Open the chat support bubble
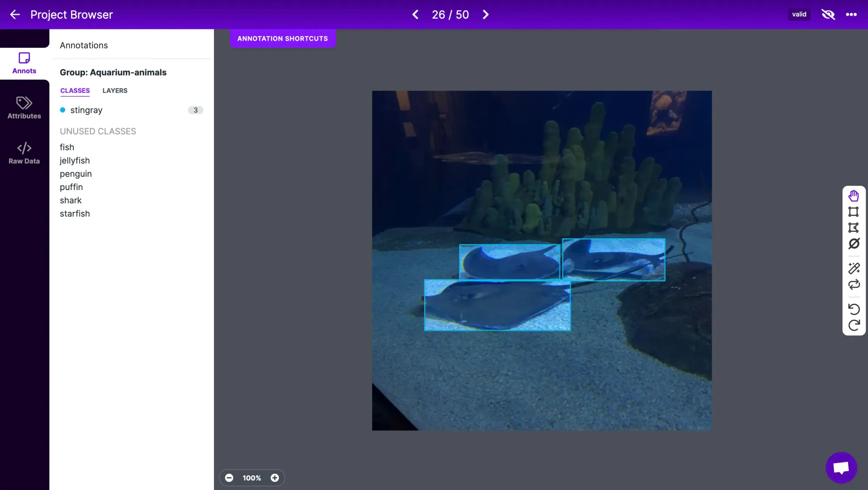Image resolution: width=868 pixels, height=490 pixels. pyautogui.click(x=841, y=467)
